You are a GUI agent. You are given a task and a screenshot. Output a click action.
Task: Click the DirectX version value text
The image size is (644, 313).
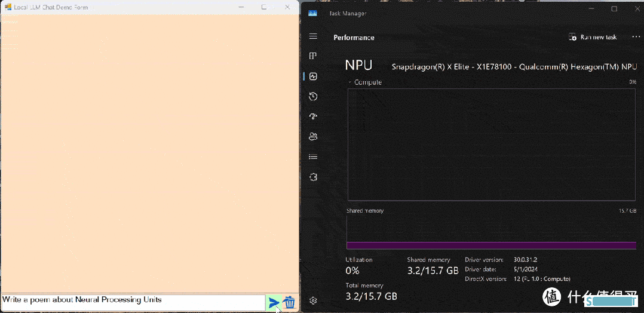coord(542,279)
